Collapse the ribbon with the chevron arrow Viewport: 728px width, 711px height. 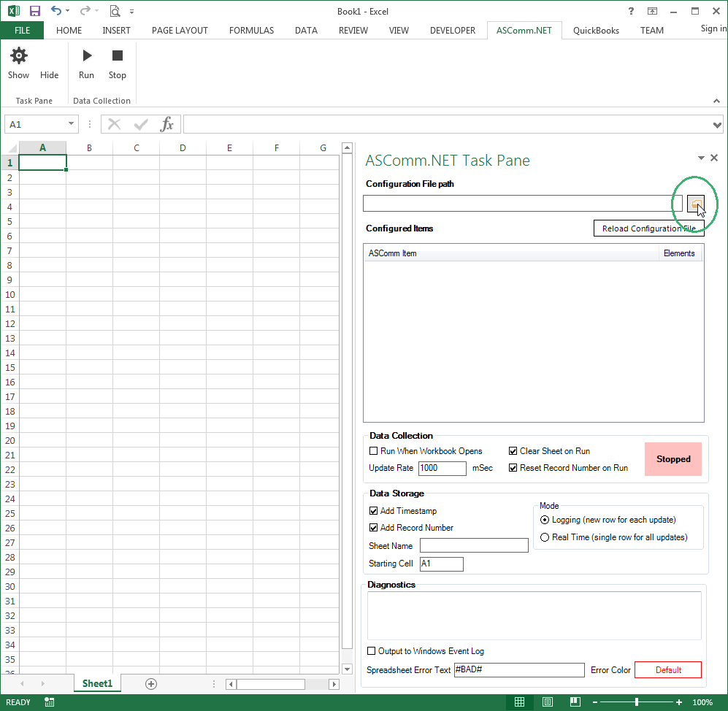[x=716, y=101]
